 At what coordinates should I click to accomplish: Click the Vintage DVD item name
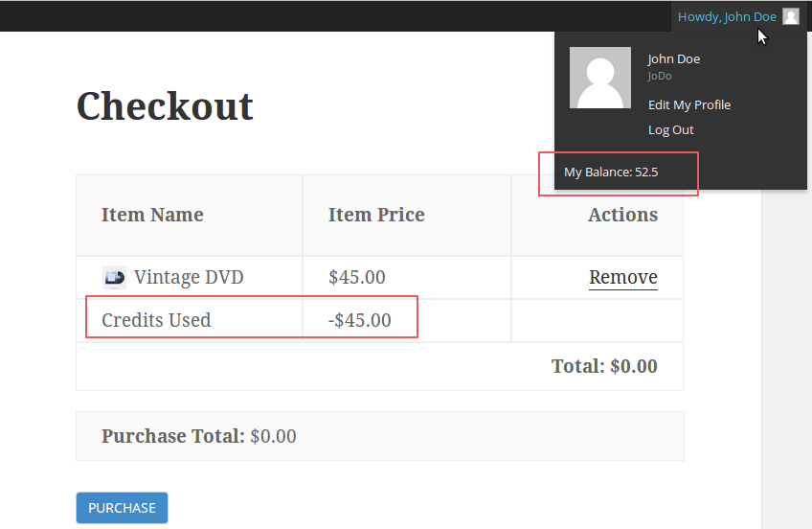189,277
